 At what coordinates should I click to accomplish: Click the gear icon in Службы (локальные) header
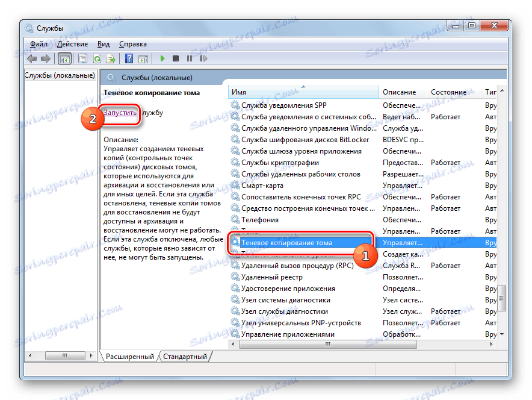coord(111,78)
